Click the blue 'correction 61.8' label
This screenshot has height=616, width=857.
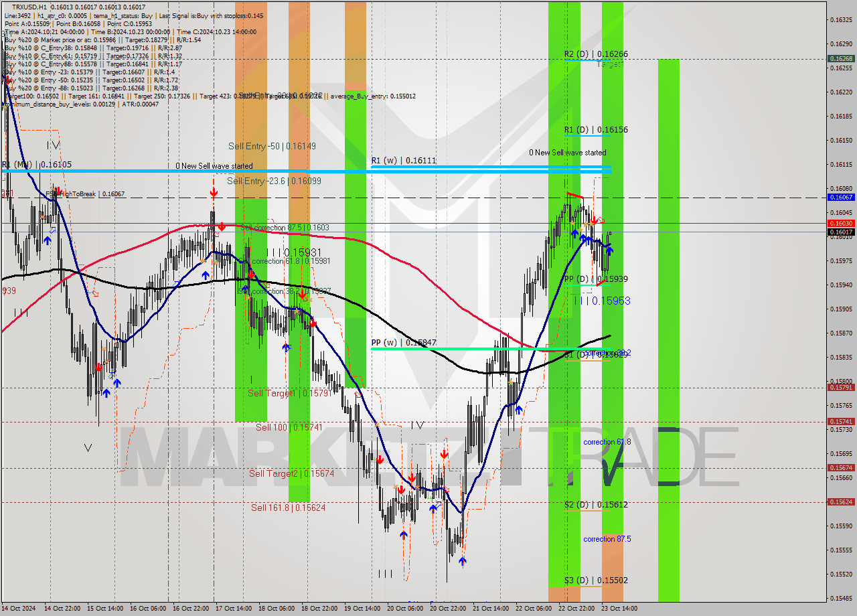607,442
